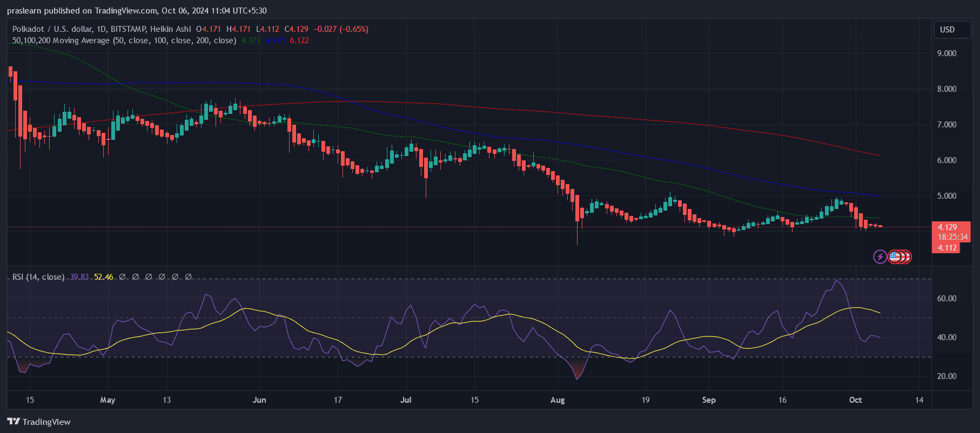Click the 4.129 current price label
980x433 pixels.
[x=947, y=227]
